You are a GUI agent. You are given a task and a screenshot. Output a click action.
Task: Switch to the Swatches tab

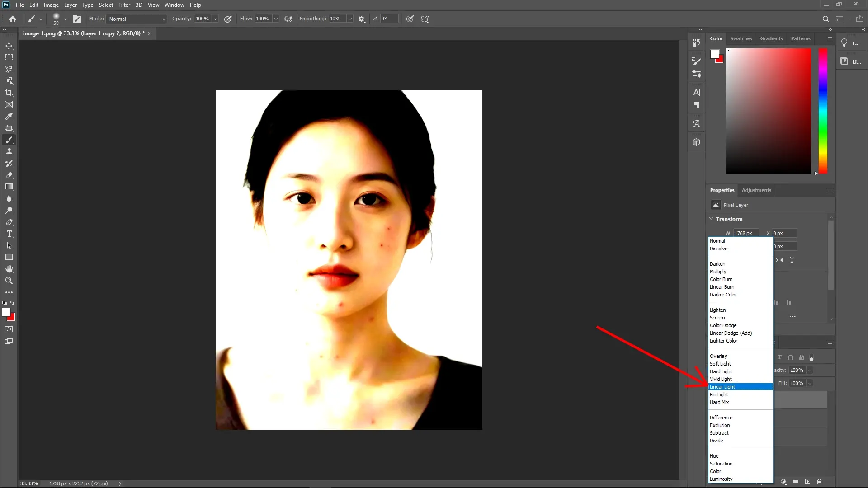tap(741, 38)
